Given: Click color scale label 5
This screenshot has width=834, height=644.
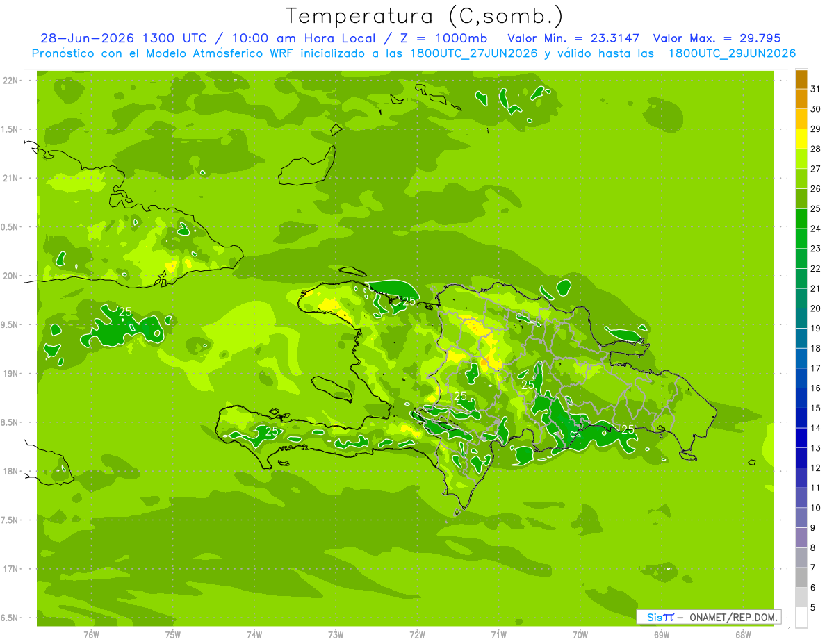Looking at the screenshot, I should click(x=813, y=607).
